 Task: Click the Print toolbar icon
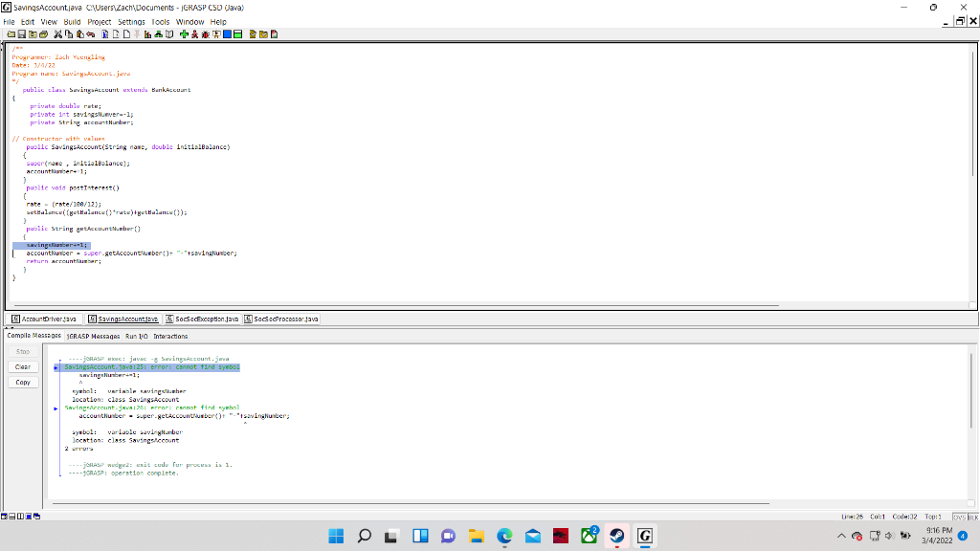(x=44, y=34)
